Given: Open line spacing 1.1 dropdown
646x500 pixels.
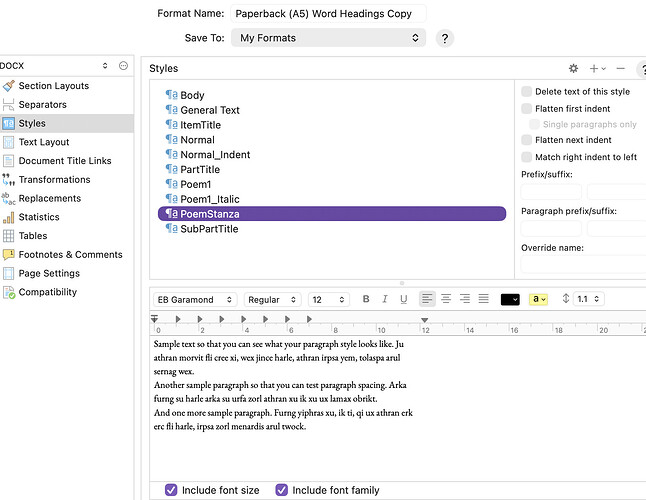Looking at the screenshot, I should 588,299.
